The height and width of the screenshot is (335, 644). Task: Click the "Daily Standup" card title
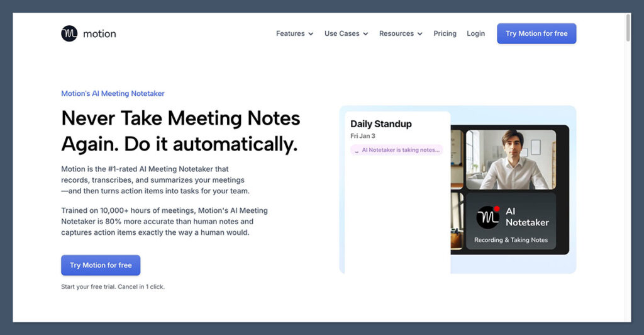380,124
